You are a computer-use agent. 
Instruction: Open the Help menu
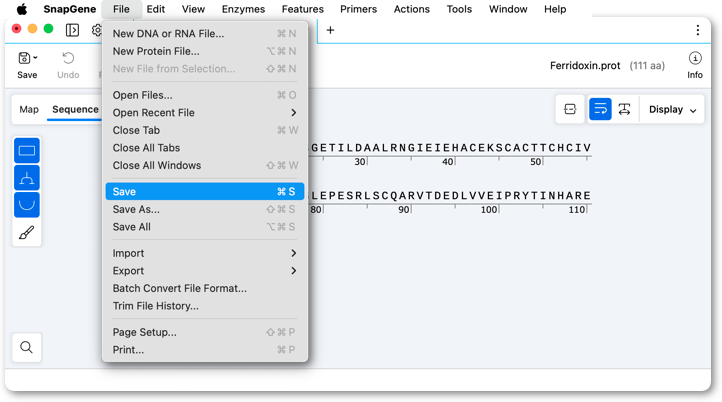click(x=555, y=9)
